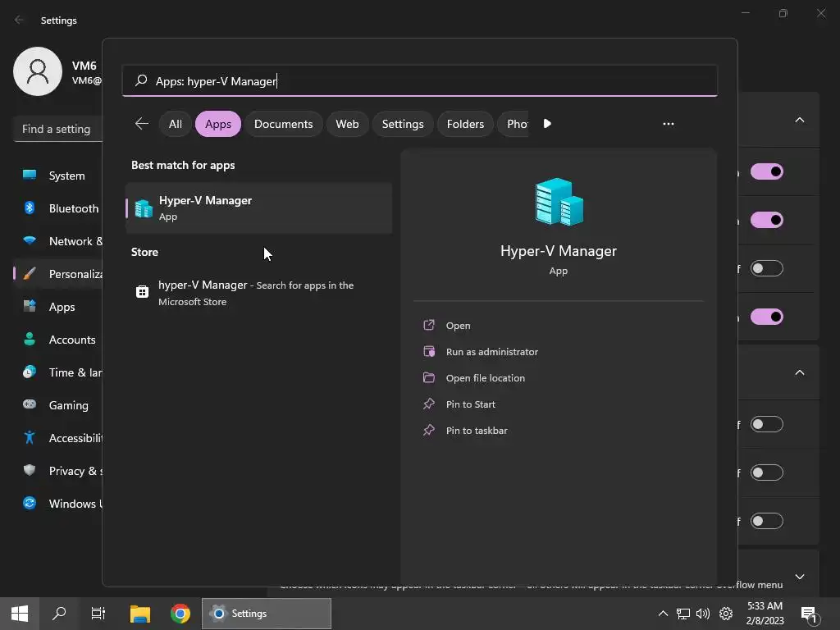Click the VM6 user avatar

(x=38, y=71)
